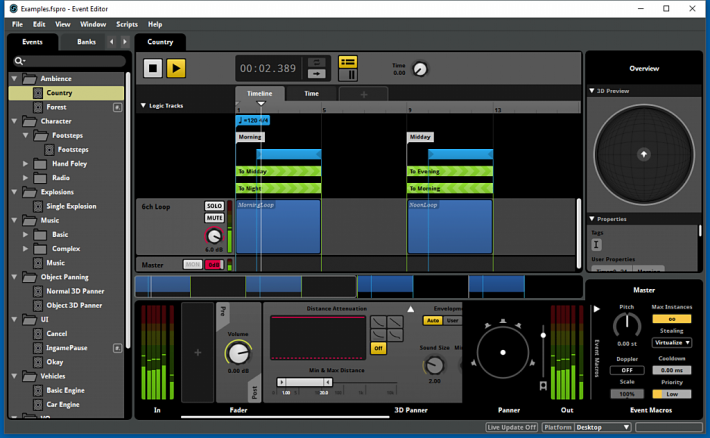
Task: Switch to the Time parameter tab
Action: [x=311, y=93]
